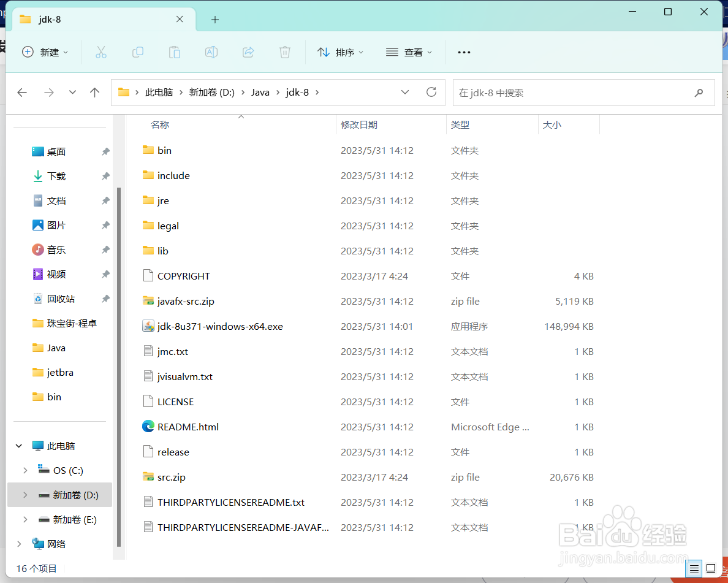
Task: Click the Share icon in toolbar
Action: click(x=248, y=53)
